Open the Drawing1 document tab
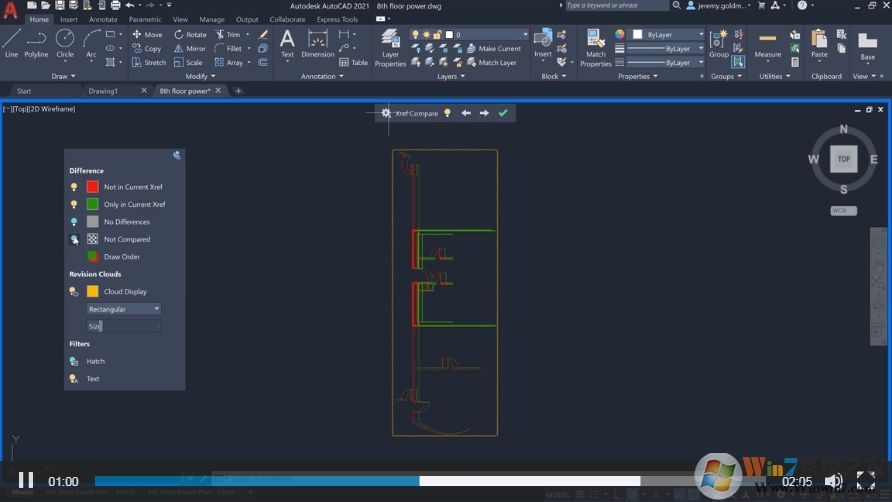 click(103, 91)
